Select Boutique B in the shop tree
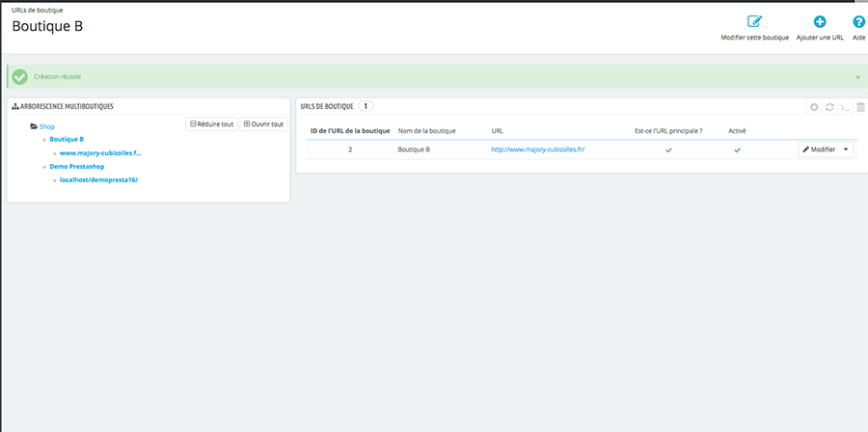The image size is (868, 432). [x=67, y=139]
